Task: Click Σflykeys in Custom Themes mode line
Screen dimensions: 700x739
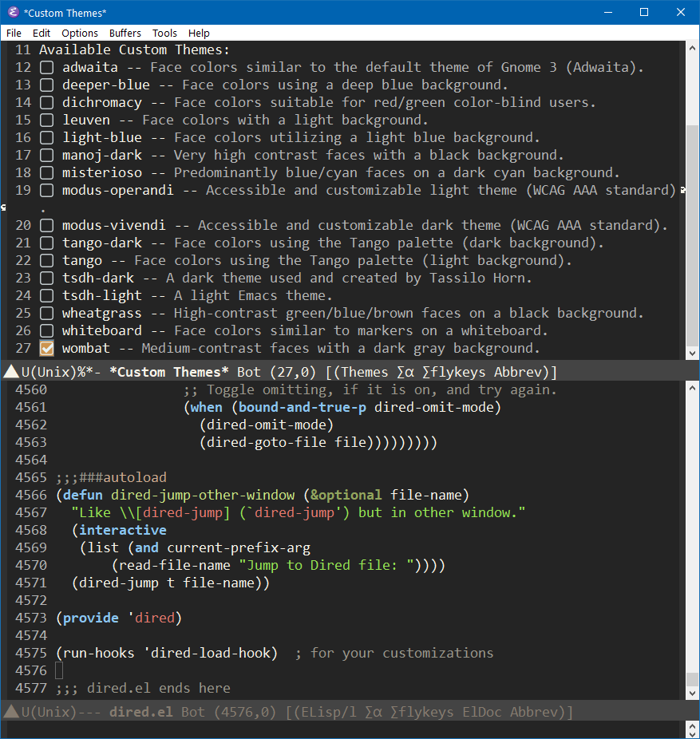Action: click(454, 373)
